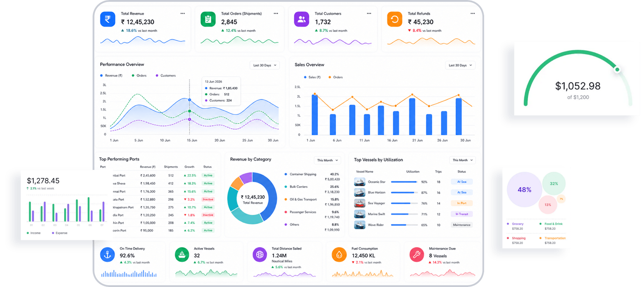Click the Others legend entry in revenue chart

[x=292, y=225]
